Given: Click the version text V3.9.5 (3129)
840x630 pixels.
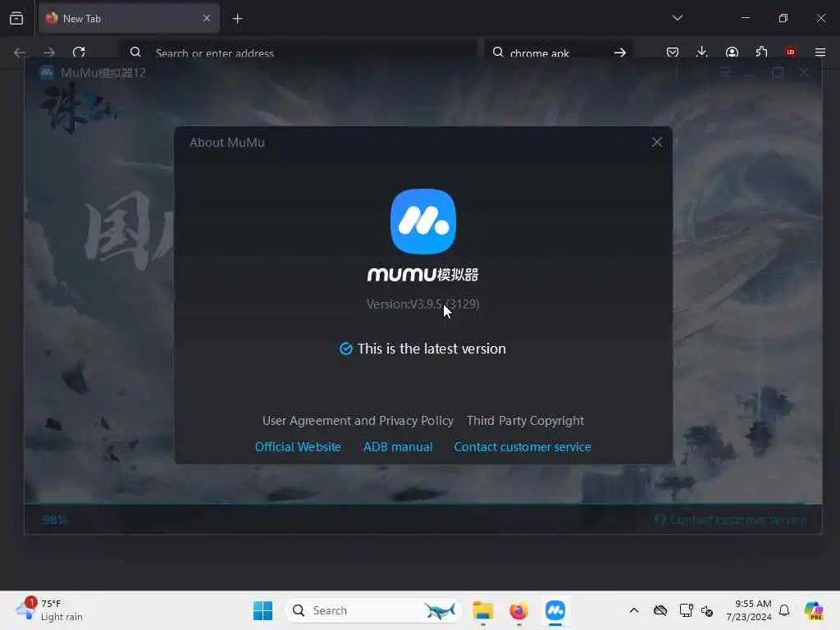Looking at the screenshot, I should coord(422,304).
